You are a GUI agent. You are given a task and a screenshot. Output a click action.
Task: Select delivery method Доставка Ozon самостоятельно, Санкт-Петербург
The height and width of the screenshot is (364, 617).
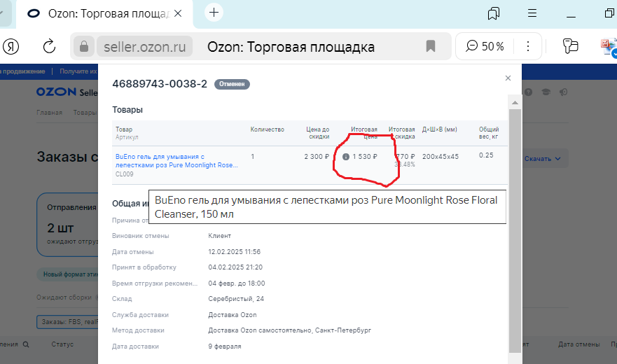(290, 330)
